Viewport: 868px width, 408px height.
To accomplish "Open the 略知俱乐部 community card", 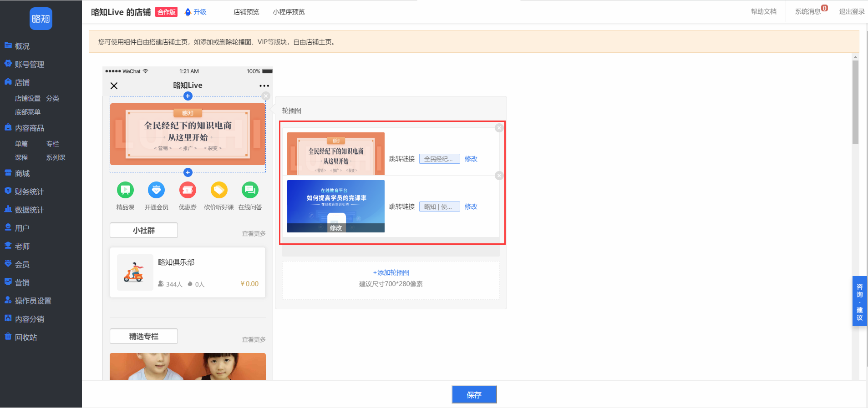I will (188, 272).
